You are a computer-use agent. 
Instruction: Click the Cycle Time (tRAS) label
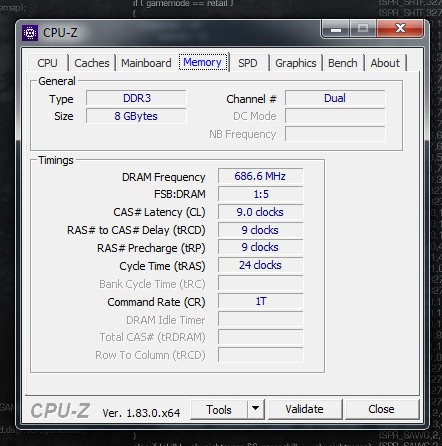(x=162, y=266)
